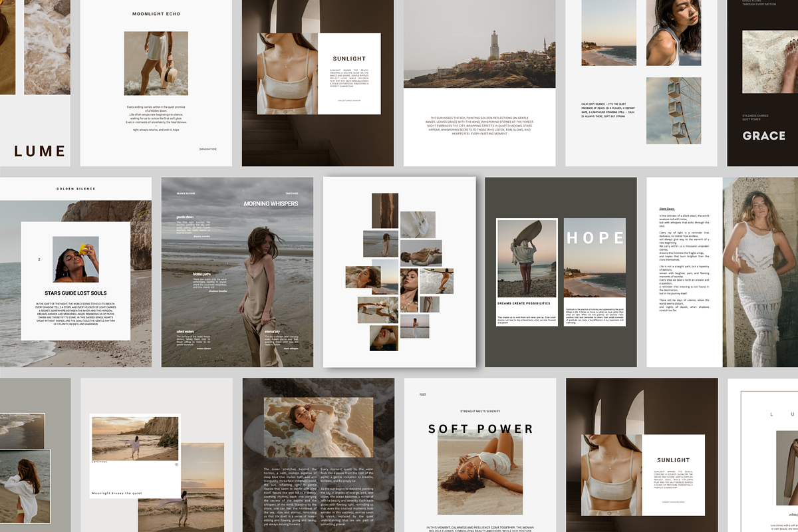
Task: Select the TIME FADES label
Action: coord(292,193)
